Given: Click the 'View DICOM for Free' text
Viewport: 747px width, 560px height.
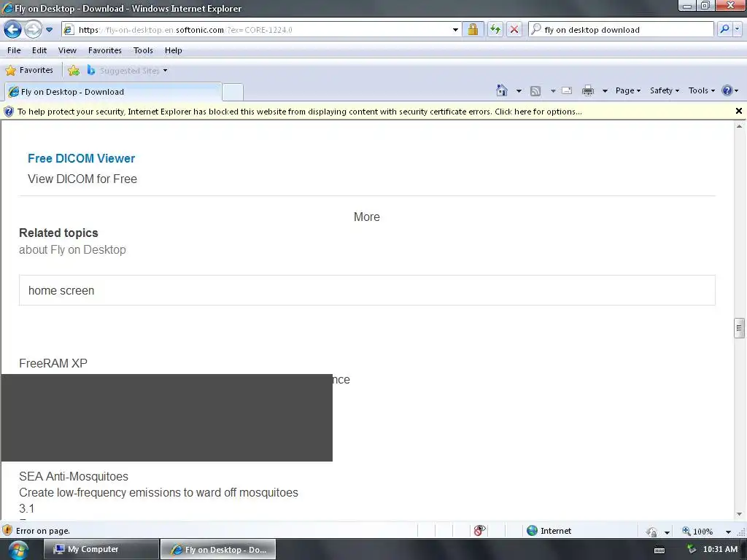Looking at the screenshot, I should [82, 179].
